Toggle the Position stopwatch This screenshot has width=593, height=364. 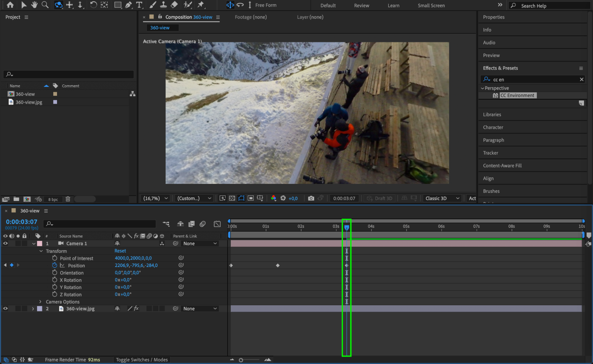[55, 265]
